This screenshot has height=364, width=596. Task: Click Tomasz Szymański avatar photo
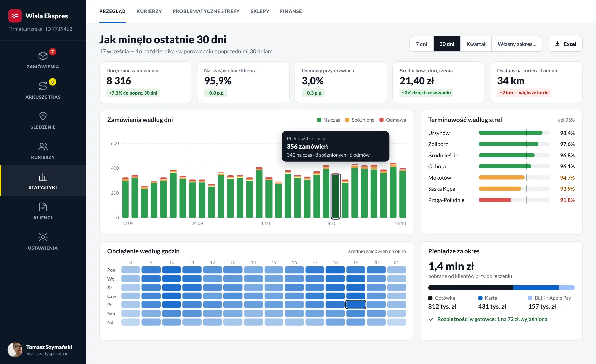point(15,350)
